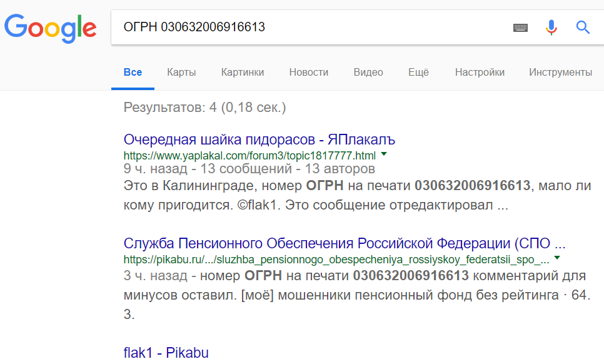Screen dimensions: 604x364
Task: Select the Все tab
Action: (133, 72)
